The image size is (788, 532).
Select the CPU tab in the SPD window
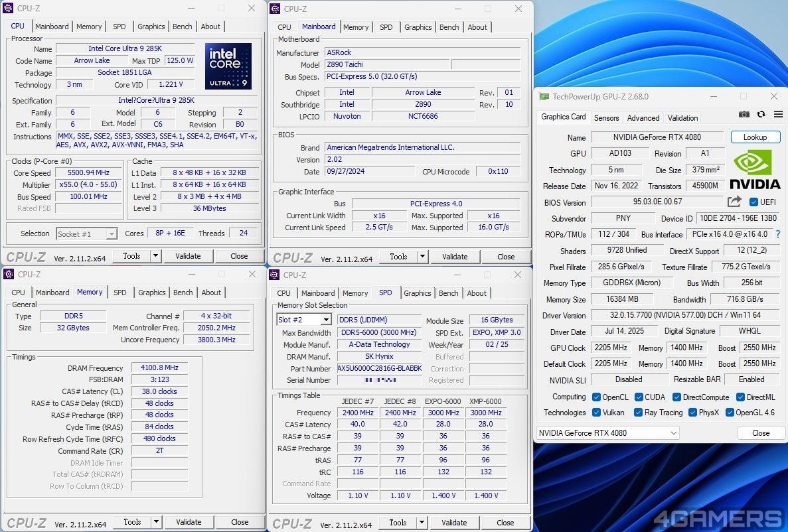point(284,293)
